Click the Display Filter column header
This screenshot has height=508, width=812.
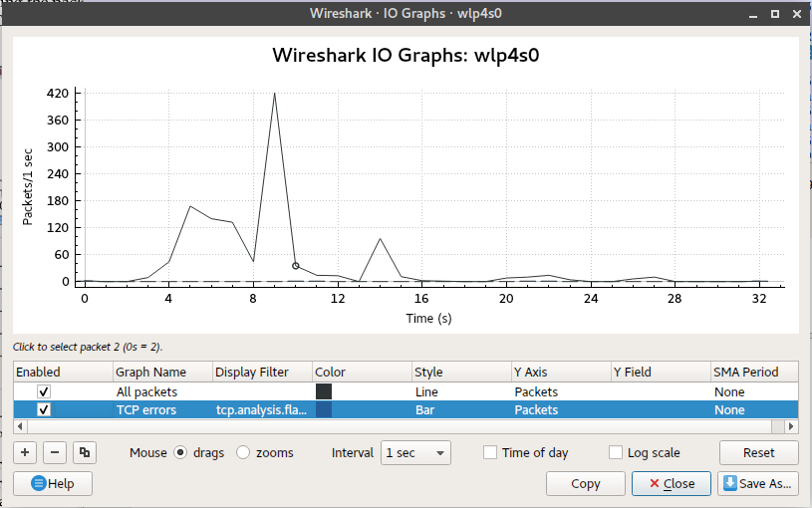click(261, 372)
